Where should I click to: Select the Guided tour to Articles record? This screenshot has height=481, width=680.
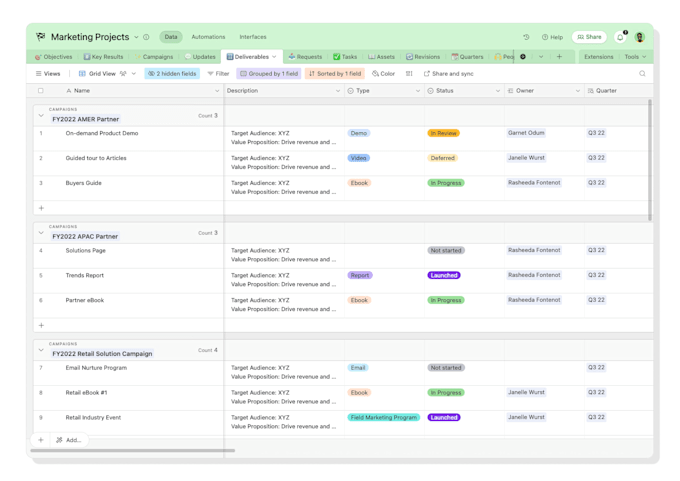(96, 158)
